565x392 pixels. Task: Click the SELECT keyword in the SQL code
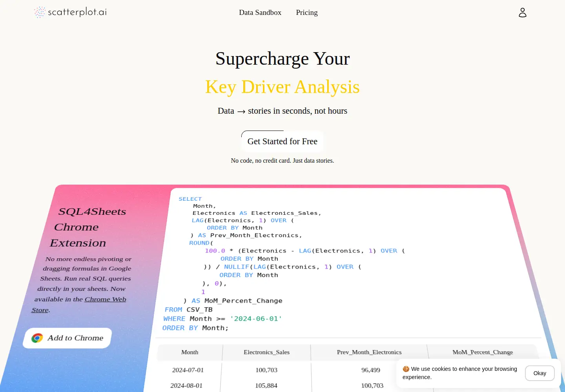pos(190,199)
